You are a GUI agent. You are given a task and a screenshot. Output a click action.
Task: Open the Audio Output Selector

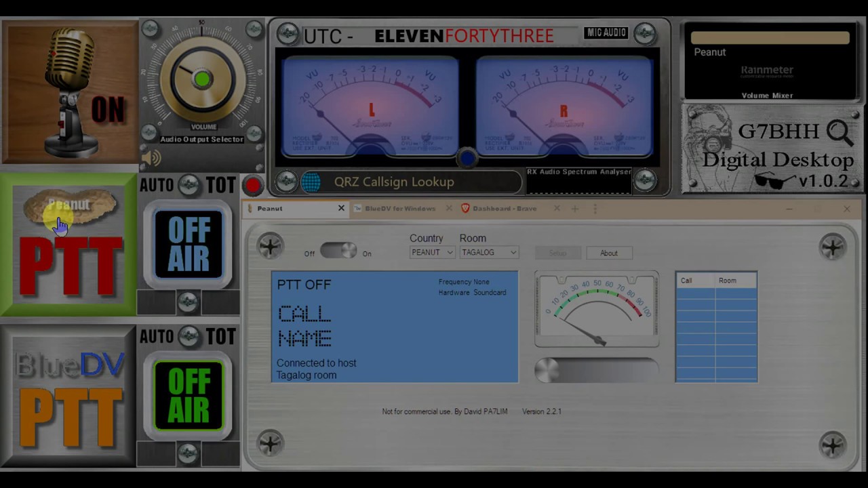point(201,139)
